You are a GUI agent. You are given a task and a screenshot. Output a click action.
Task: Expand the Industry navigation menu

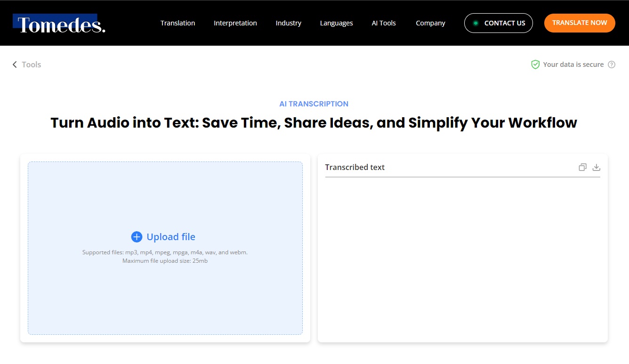pyautogui.click(x=288, y=23)
